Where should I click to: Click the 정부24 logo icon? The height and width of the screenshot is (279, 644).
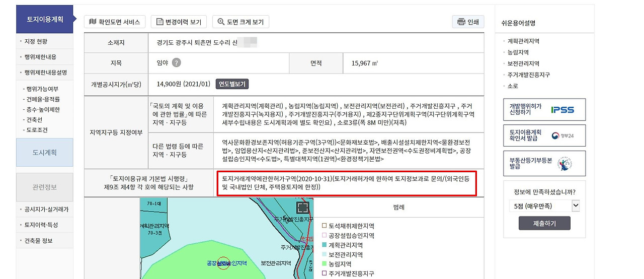click(562, 136)
